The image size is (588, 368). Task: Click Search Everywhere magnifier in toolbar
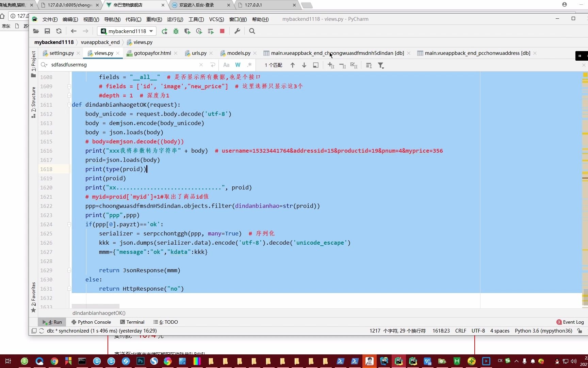252,31
